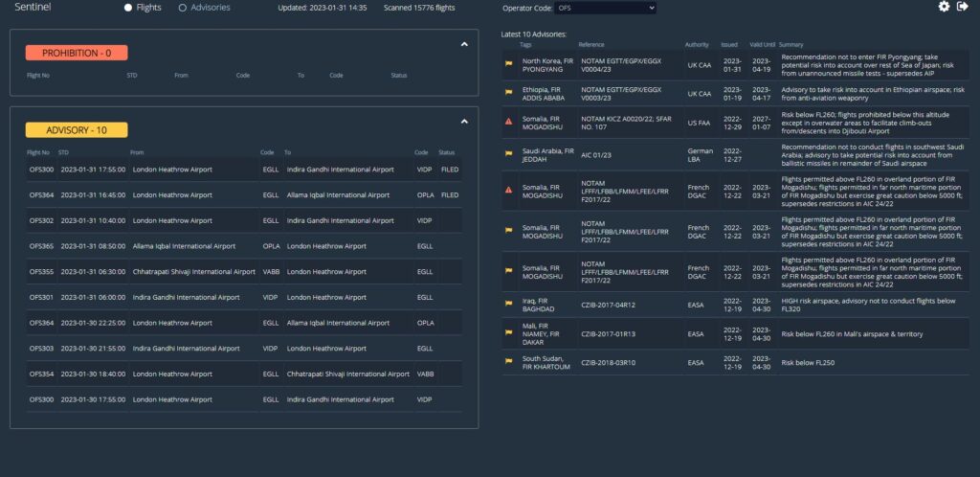Click FILED status for flight OFS364
980x477 pixels.
pos(450,195)
